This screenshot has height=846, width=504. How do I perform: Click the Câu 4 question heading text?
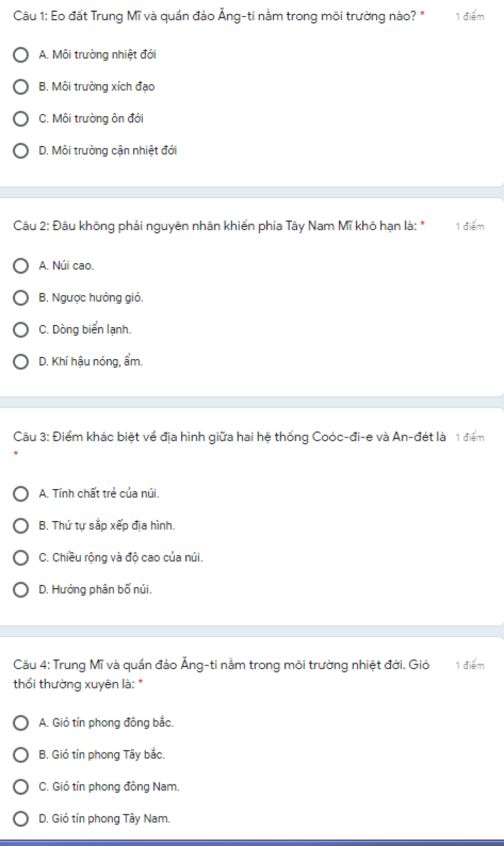(x=221, y=674)
